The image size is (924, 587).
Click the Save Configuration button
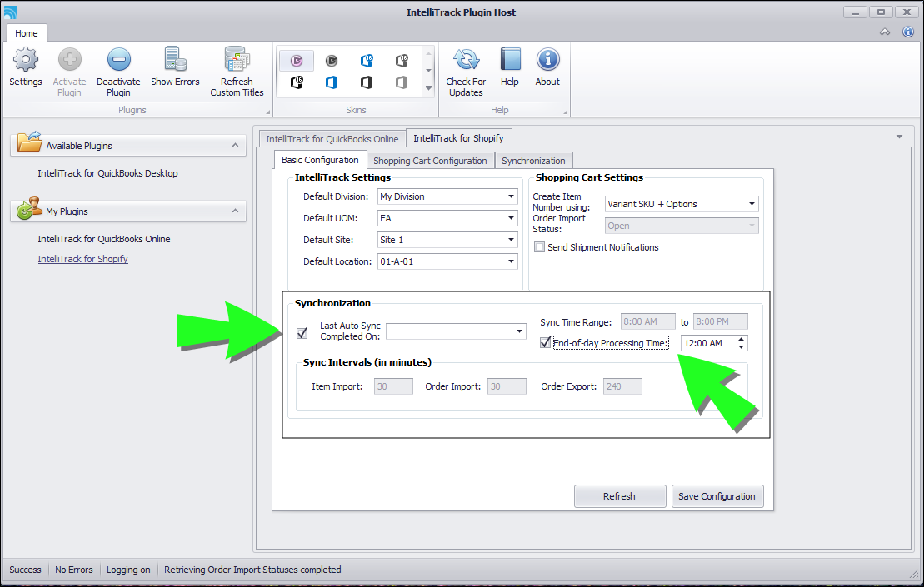(x=717, y=496)
